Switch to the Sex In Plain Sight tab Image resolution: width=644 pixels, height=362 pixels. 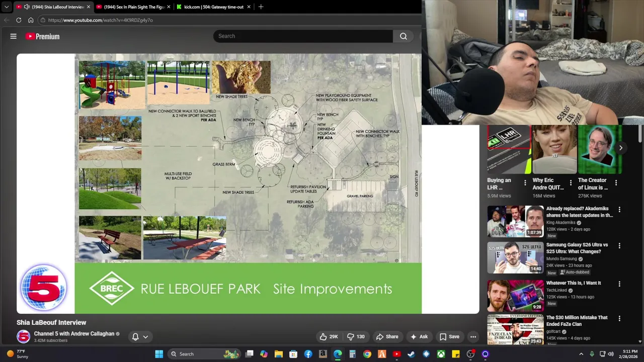133,7
